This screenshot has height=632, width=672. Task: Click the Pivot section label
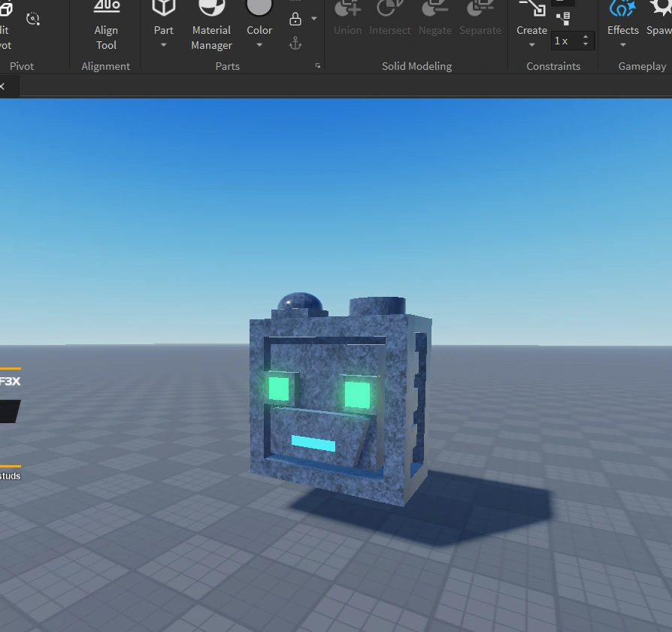tap(22, 66)
